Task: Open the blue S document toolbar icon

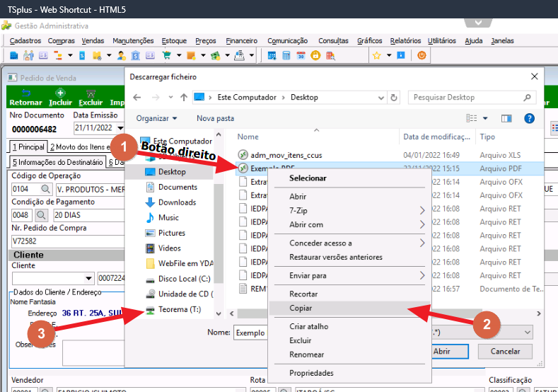Action: point(82,55)
